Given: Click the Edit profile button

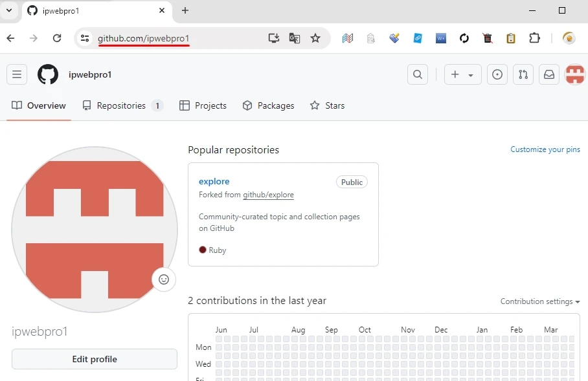Looking at the screenshot, I should click(x=95, y=359).
